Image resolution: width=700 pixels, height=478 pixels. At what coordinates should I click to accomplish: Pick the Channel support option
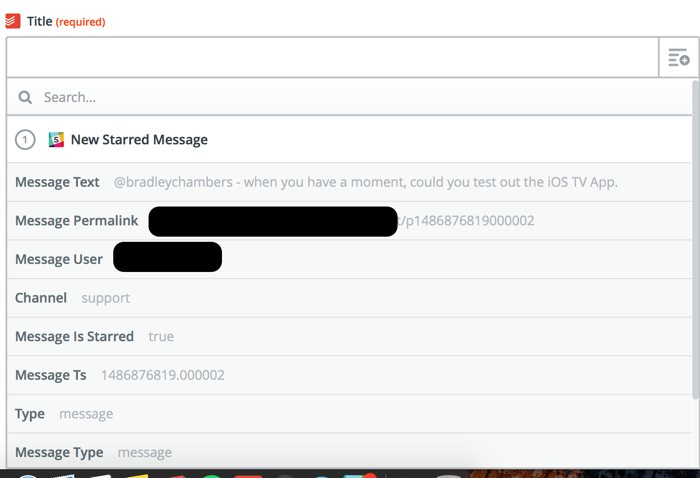tap(349, 298)
